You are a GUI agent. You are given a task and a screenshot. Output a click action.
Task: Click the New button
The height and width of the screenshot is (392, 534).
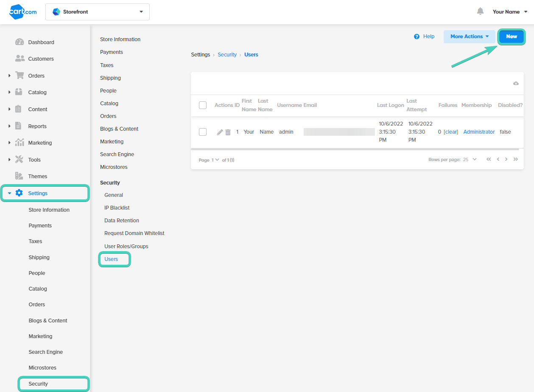(x=511, y=36)
